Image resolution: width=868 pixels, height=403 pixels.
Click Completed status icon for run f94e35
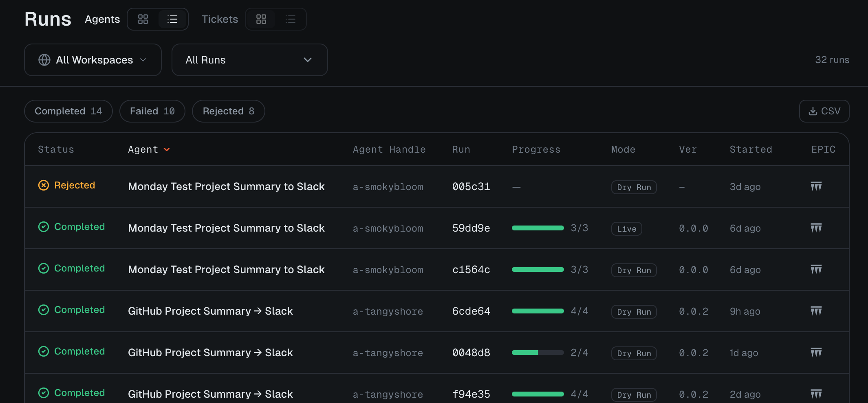[44, 393]
